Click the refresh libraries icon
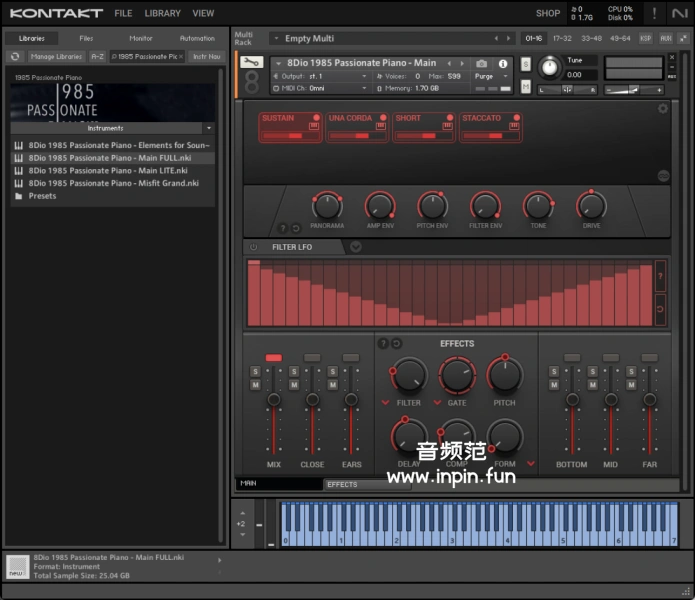This screenshot has height=600, width=695. point(15,57)
